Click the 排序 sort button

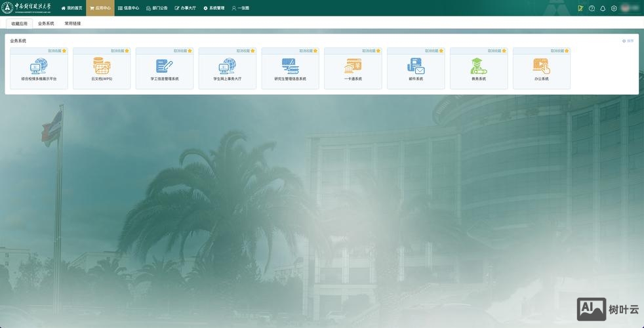628,41
